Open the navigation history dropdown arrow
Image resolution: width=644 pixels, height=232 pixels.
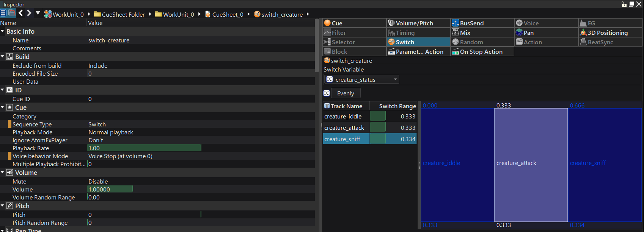38,13
